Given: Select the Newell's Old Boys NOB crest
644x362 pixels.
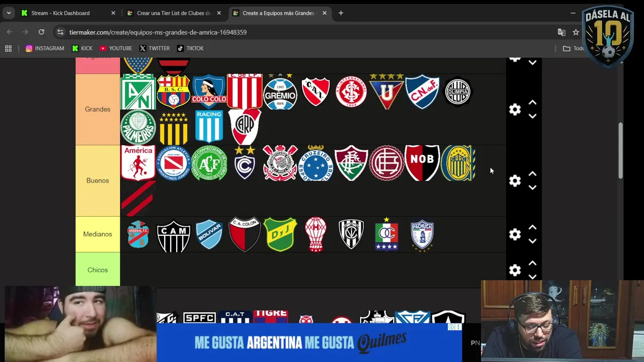Looking at the screenshot, I should point(422,163).
